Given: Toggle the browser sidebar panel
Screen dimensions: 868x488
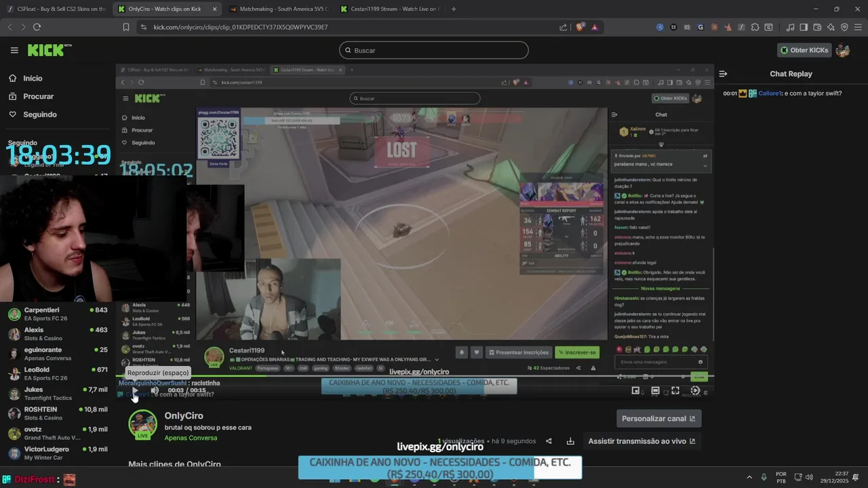Looking at the screenshot, I should (804, 27).
